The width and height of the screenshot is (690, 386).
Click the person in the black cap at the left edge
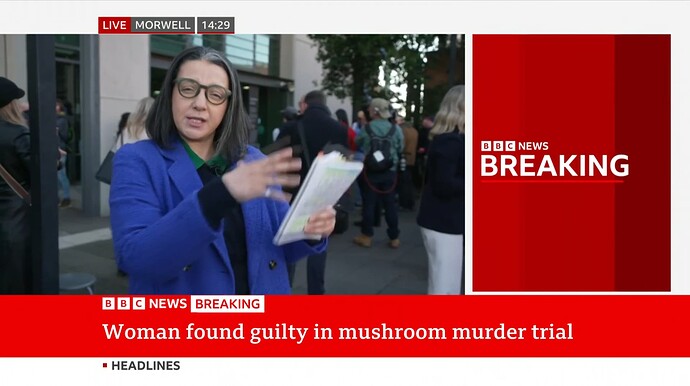14,185
